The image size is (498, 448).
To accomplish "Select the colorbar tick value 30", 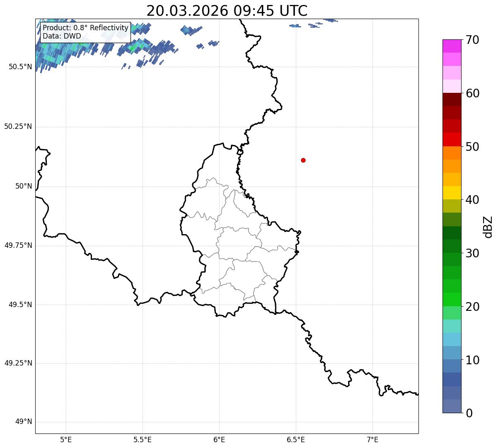I will pos(473,253).
